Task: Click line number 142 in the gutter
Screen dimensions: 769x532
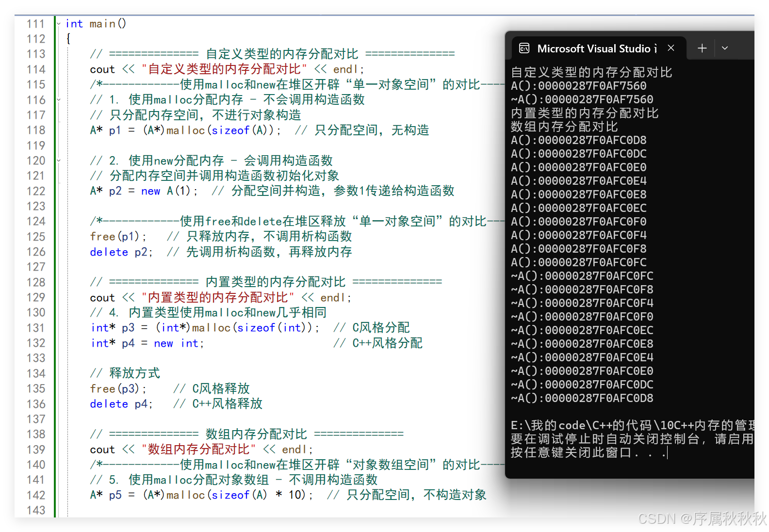Action: (x=36, y=495)
